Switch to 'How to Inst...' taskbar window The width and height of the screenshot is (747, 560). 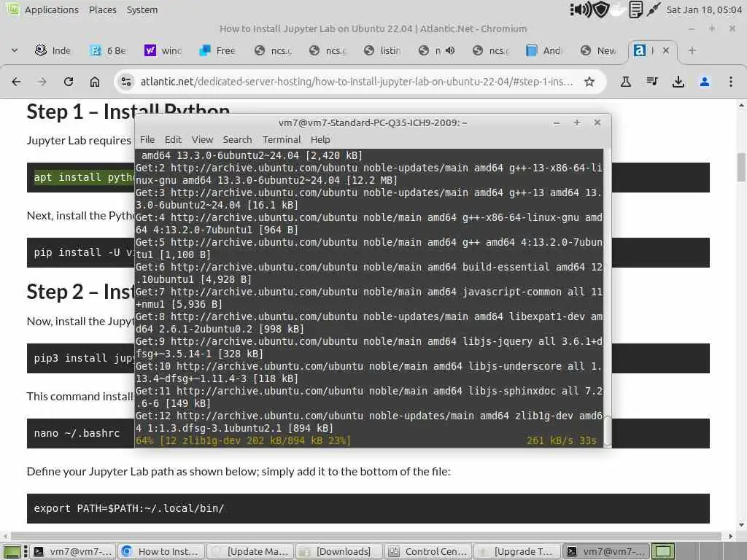[161, 551]
